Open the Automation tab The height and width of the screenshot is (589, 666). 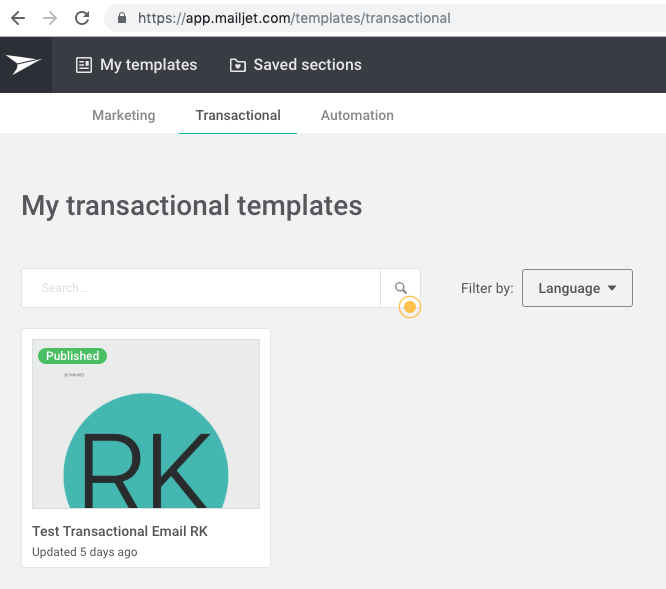(357, 115)
